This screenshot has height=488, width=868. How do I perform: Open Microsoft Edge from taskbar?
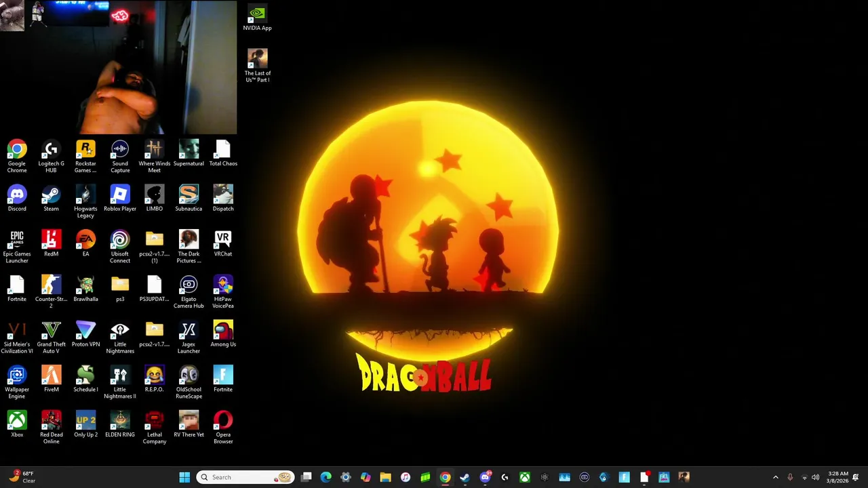tap(326, 477)
